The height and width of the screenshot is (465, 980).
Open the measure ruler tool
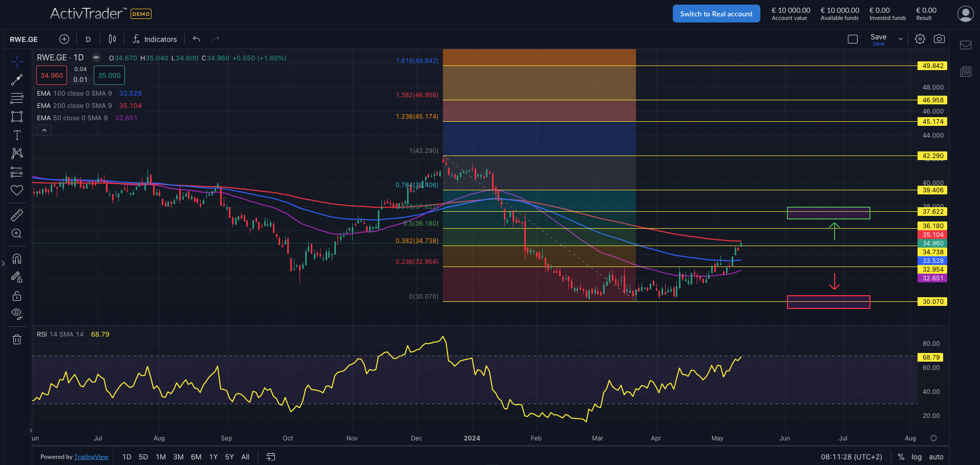[17, 215]
